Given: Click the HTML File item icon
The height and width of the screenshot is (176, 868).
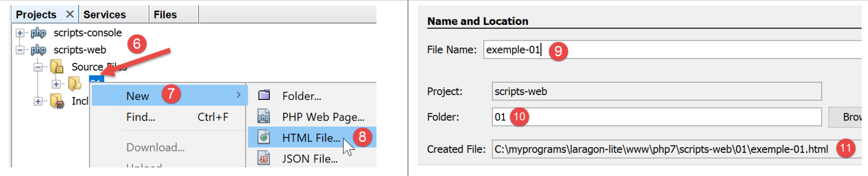Looking at the screenshot, I should 264,137.
